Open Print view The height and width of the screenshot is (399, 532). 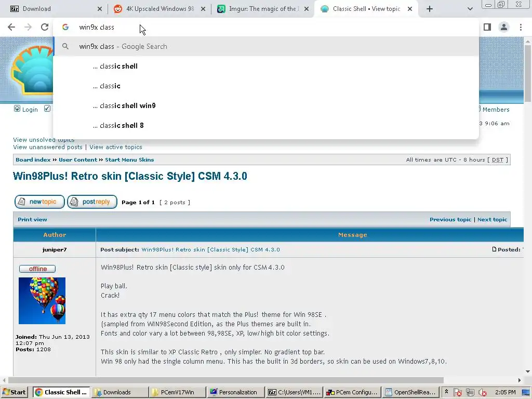click(x=32, y=220)
